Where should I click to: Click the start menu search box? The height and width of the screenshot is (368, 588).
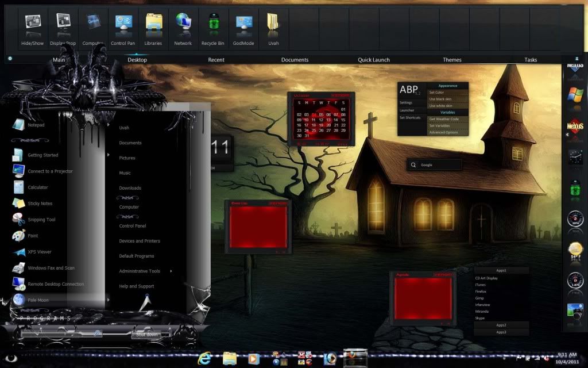[61, 333]
